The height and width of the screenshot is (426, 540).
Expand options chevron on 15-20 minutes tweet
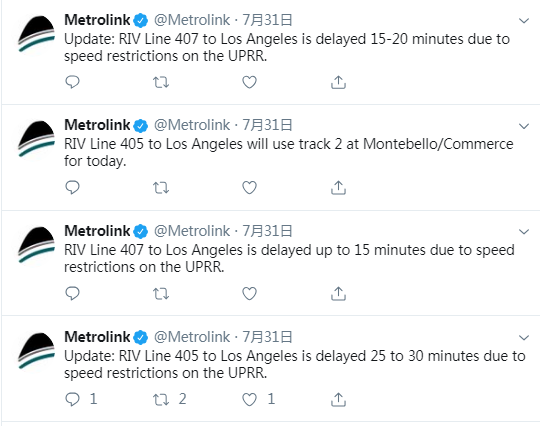pyautogui.click(x=524, y=21)
